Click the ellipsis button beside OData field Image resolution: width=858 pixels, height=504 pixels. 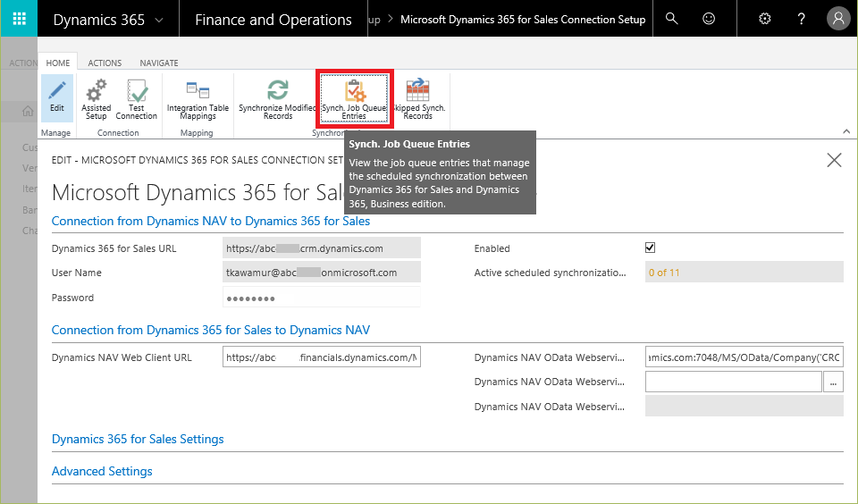pos(833,382)
